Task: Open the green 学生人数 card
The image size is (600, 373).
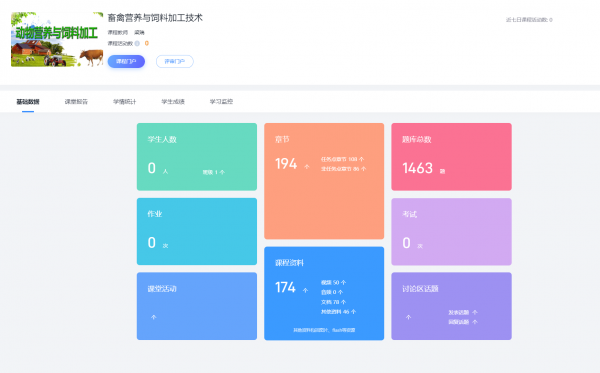Action: (x=197, y=156)
